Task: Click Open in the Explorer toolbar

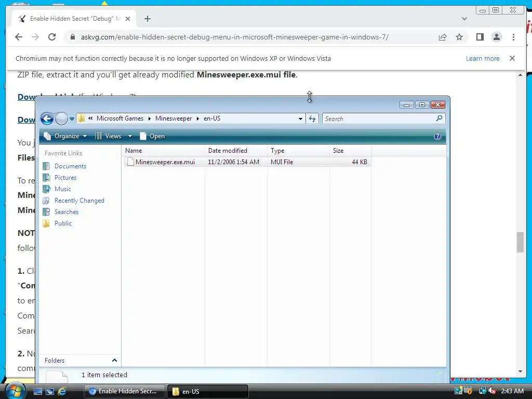Action: (x=152, y=136)
